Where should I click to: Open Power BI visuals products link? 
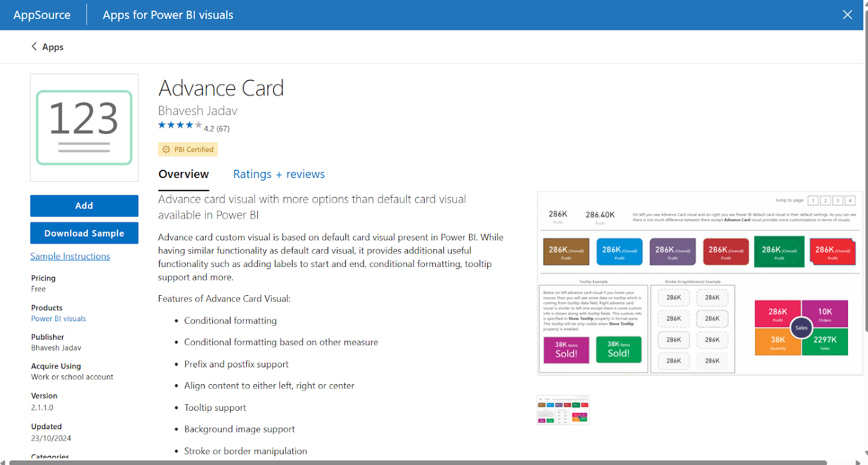tap(59, 319)
